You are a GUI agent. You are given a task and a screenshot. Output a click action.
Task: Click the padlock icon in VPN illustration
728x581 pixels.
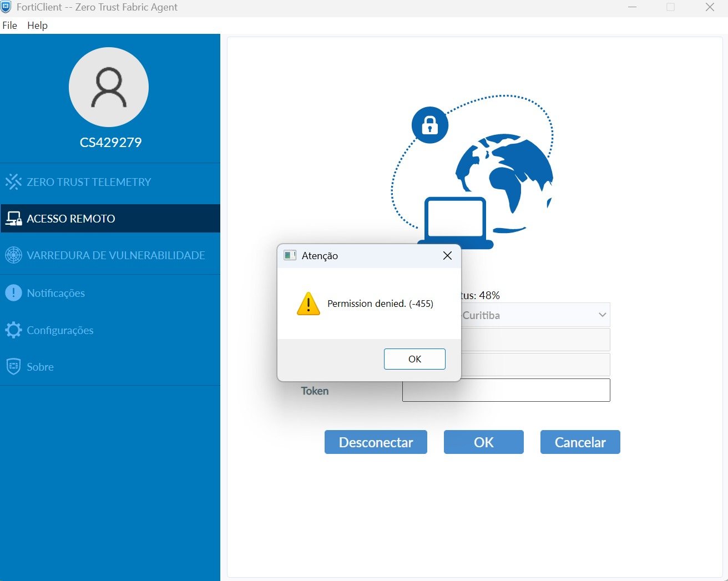(430, 125)
